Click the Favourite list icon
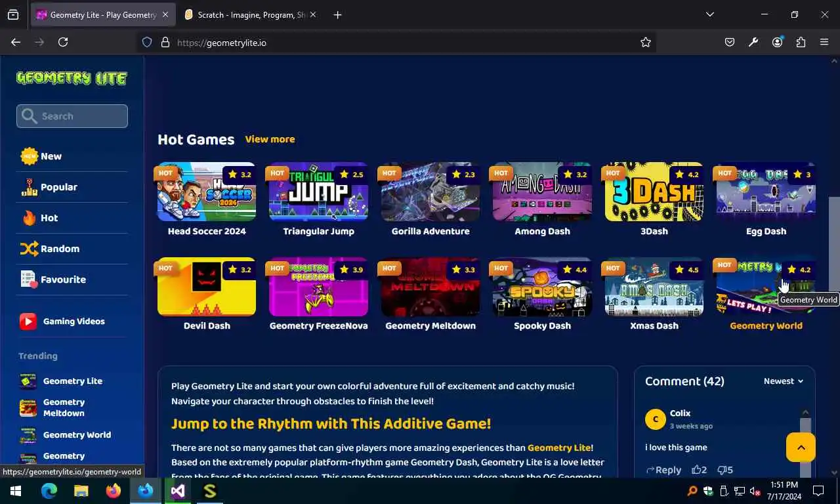The height and width of the screenshot is (504, 840). point(29,280)
